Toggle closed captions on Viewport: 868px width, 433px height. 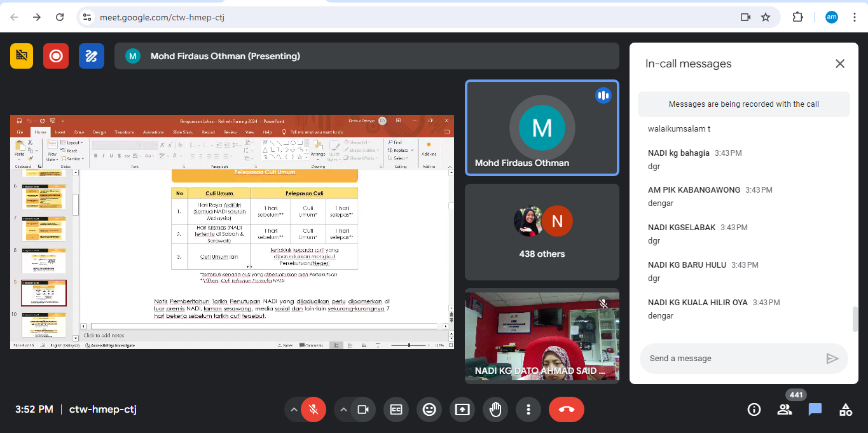coord(396,409)
